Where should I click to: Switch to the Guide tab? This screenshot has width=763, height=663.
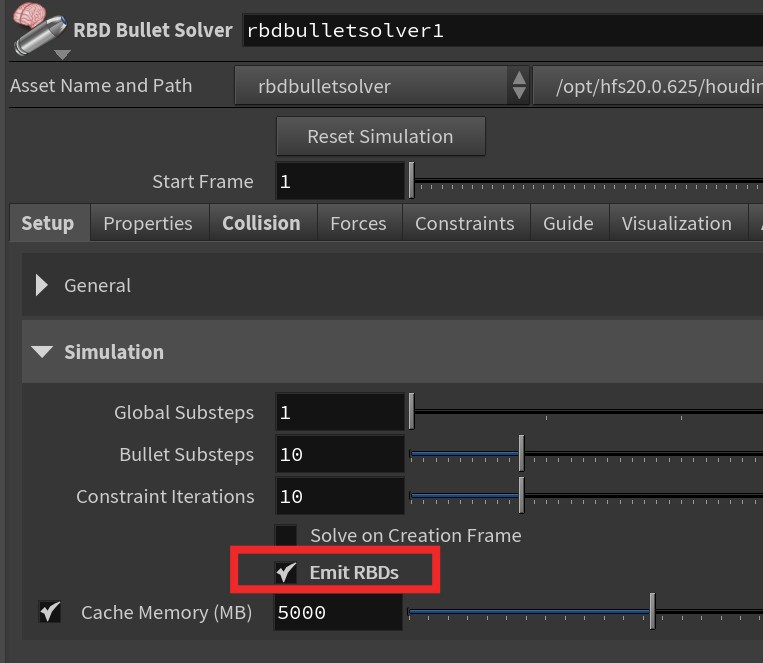568,223
